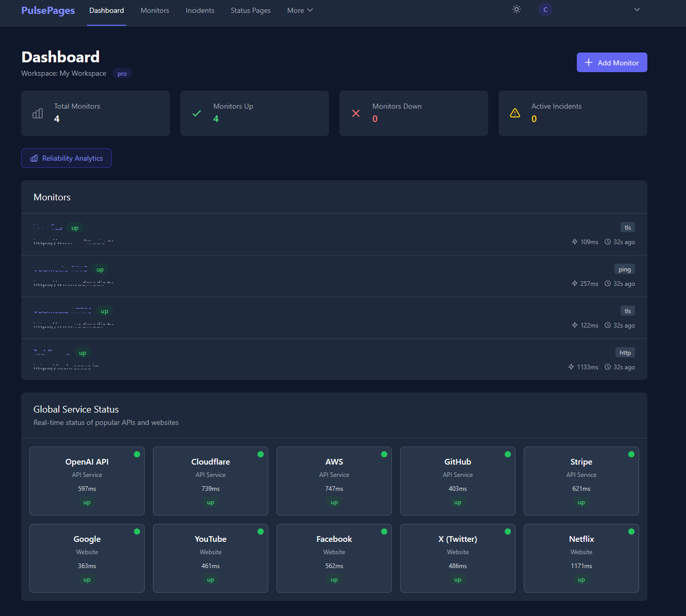Click the green status dot on Facebook card
The image size is (686, 616).
point(384,532)
